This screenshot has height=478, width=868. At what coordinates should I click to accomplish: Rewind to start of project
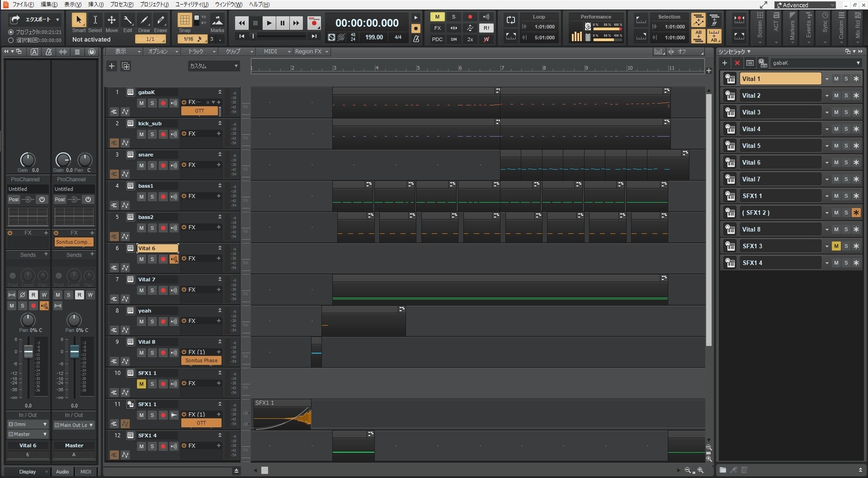click(242, 36)
